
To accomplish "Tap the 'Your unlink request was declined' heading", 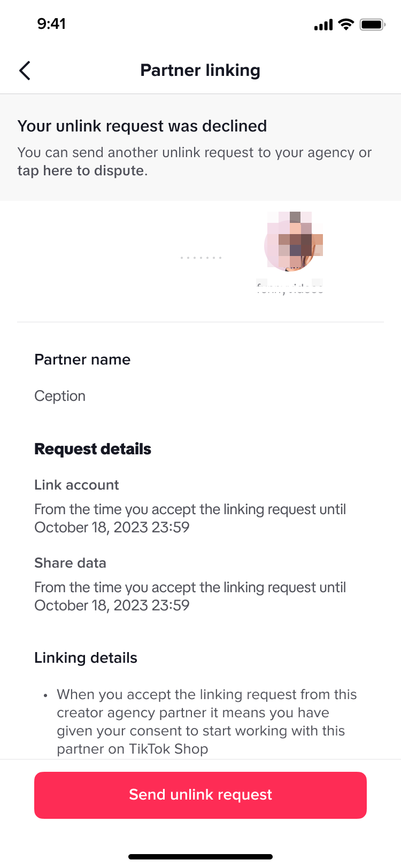I will point(142,126).
